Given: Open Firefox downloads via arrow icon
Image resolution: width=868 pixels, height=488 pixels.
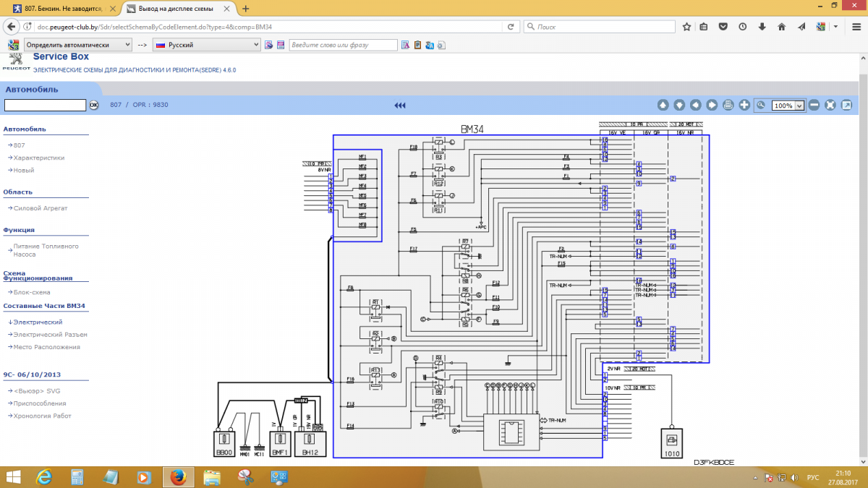Looking at the screenshot, I should pos(761,26).
